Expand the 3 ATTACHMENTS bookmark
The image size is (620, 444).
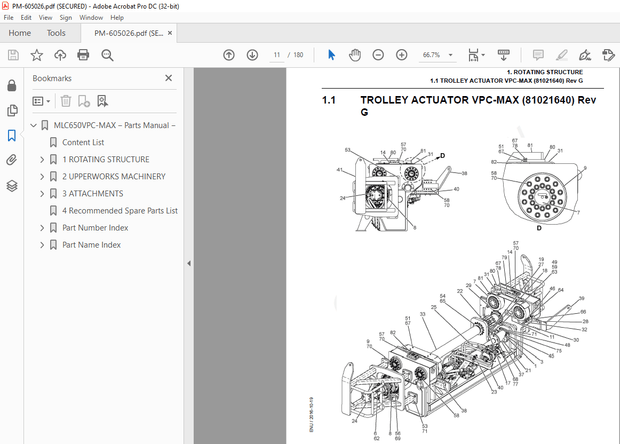(42, 193)
